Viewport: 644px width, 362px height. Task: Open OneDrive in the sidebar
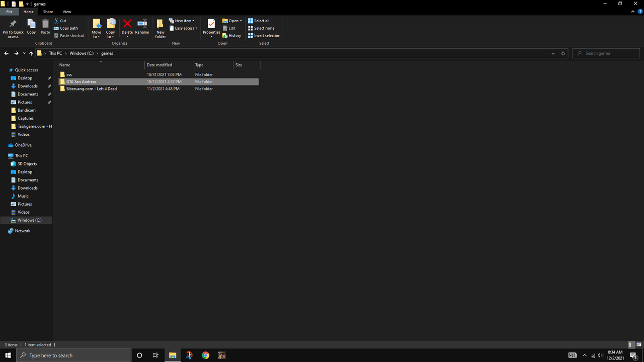pyautogui.click(x=23, y=145)
